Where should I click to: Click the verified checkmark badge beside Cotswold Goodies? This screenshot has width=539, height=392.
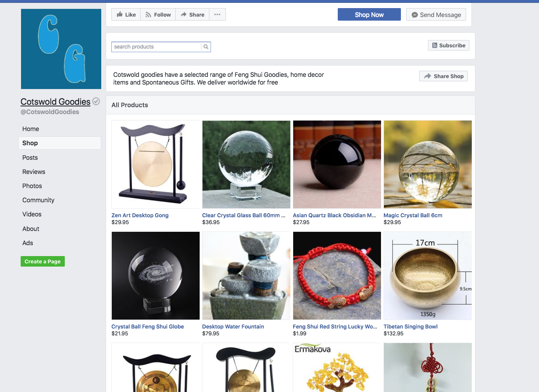(x=96, y=101)
